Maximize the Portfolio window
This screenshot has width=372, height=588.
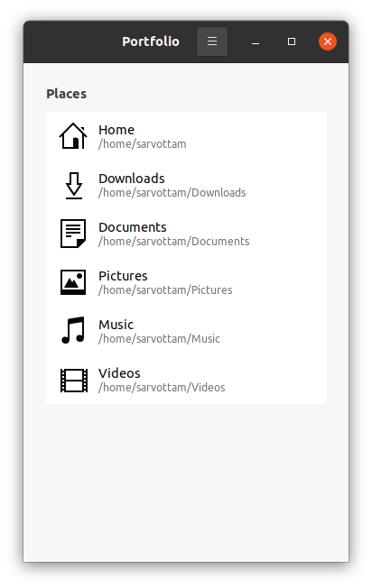coord(292,41)
